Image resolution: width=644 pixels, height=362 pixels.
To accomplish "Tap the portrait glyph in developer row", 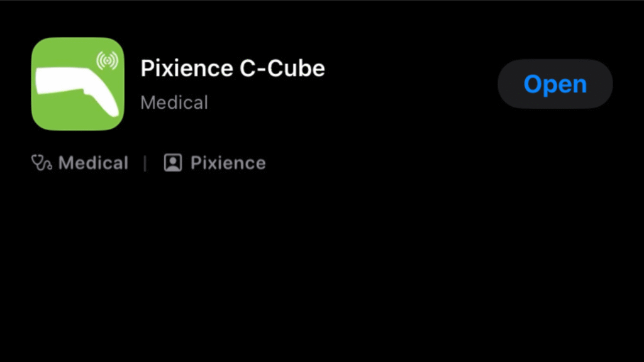I will pos(173,163).
